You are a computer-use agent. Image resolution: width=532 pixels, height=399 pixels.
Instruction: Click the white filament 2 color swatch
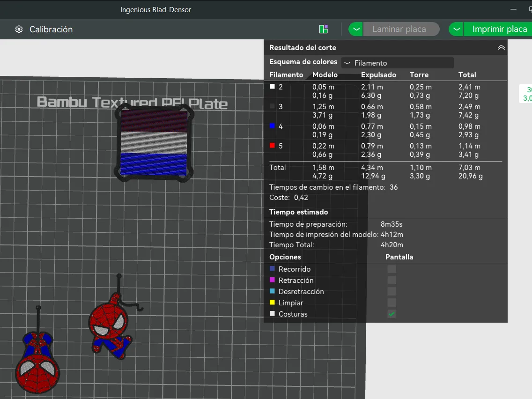point(272,87)
